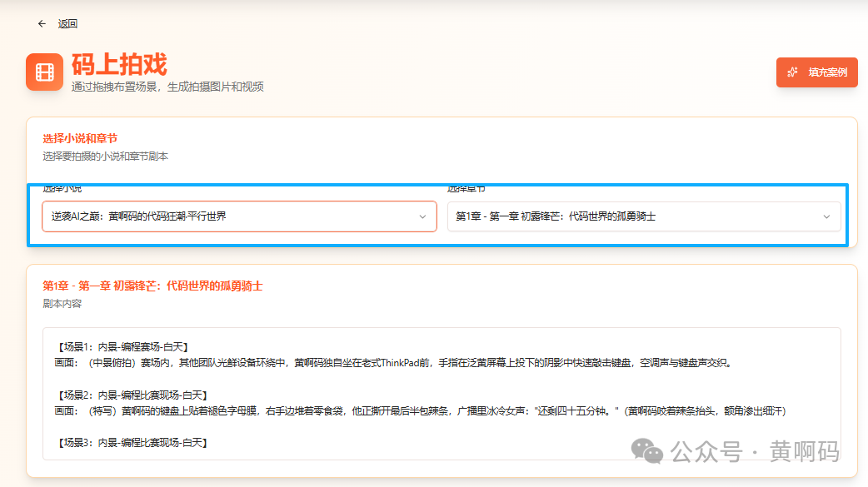Screen dimensions: 868x487
Task: Click the sparkle icon on 填充案例 button
Action: 791,72
